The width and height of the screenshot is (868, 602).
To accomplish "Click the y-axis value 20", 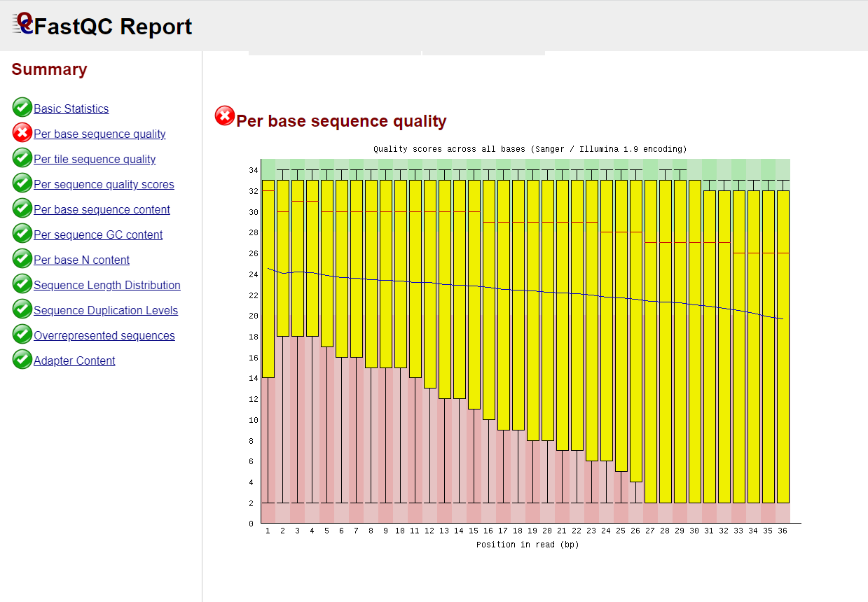I will pos(252,316).
